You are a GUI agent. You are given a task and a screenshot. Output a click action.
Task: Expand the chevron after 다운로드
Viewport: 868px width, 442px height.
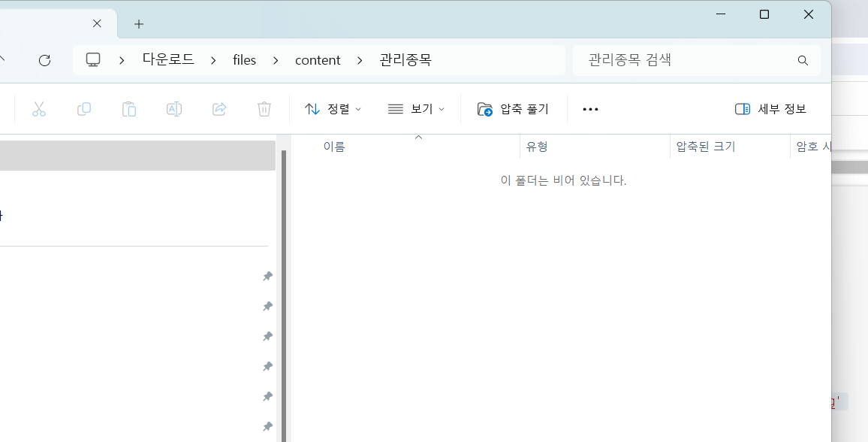pyautogui.click(x=213, y=60)
